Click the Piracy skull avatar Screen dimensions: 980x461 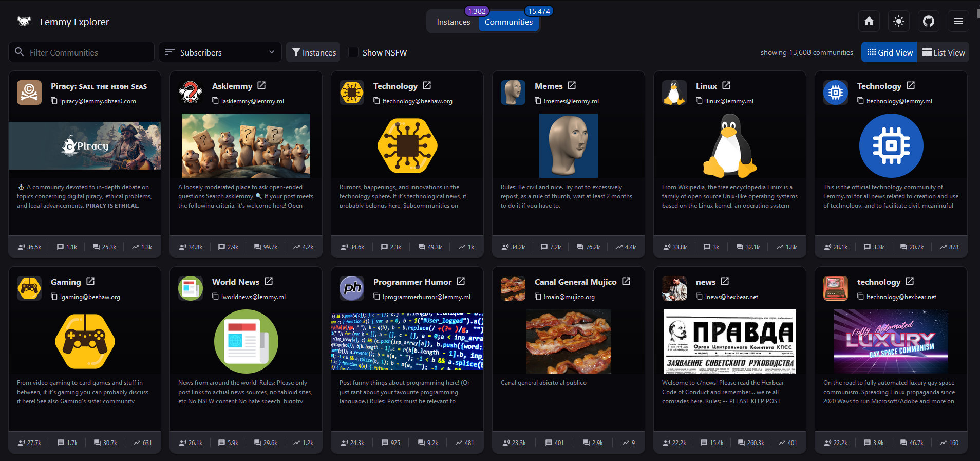(29, 93)
